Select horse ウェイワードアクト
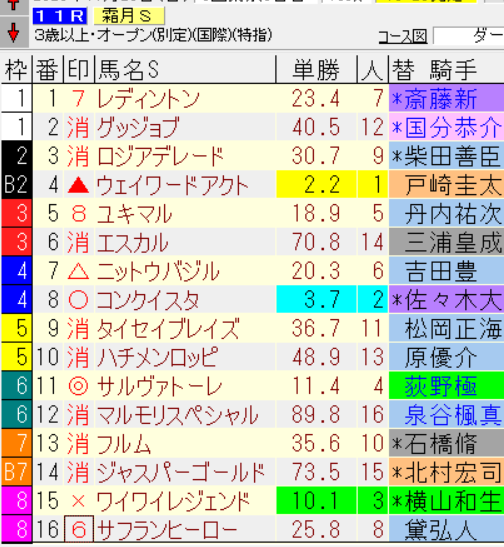Viewport: 504px width, 547px height. point(172,185)
